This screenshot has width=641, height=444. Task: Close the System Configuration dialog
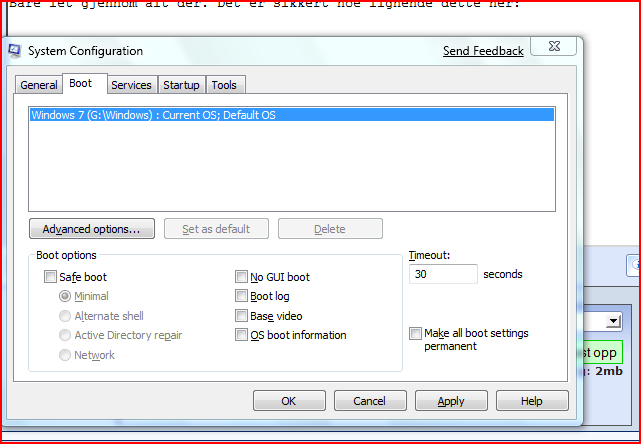(x=554, y=46)
